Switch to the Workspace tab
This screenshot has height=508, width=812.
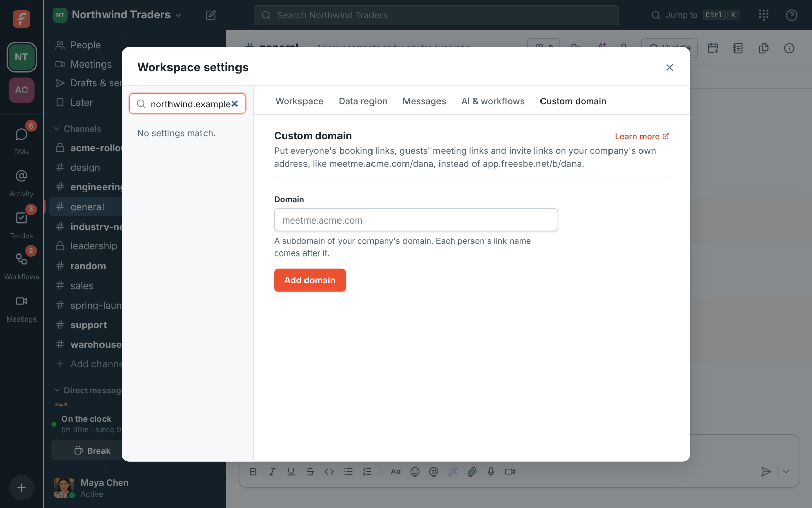tap(299, 101)
